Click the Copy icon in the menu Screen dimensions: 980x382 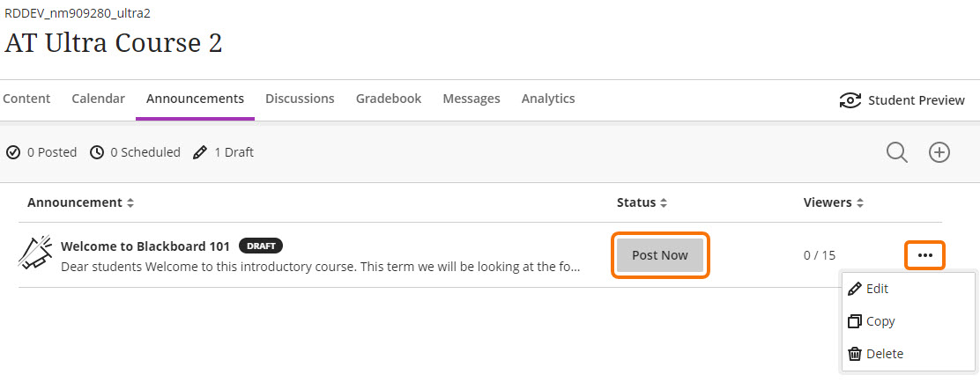pyautogui.click(x=854, y=321)
